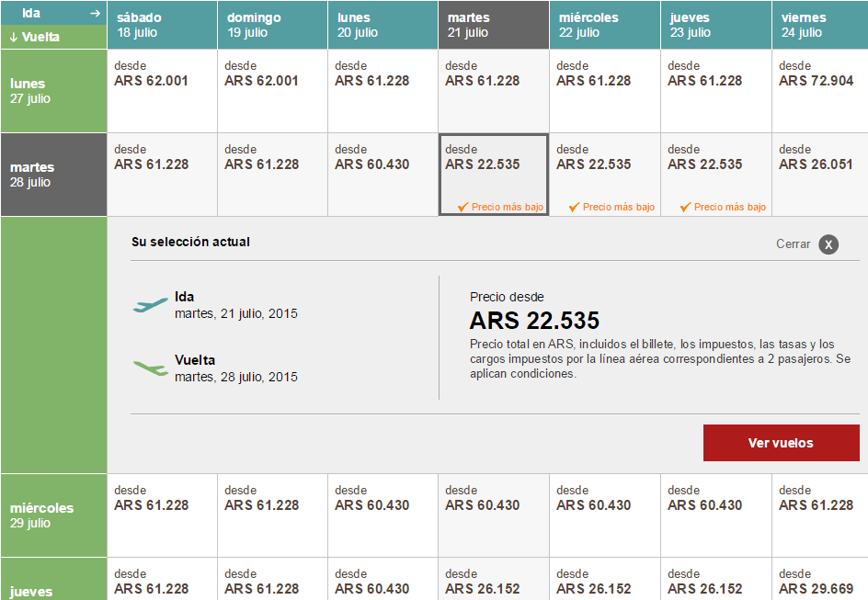
Task: Click the orange checkmark in selected ARS 22.535 cell
Action: (x=463, y=207)
